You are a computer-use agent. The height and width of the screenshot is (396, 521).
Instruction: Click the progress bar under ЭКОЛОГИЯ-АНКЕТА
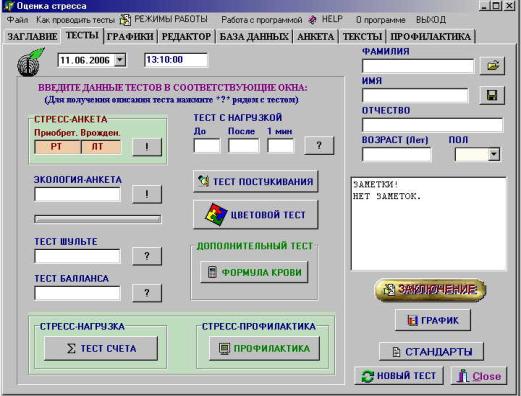click(x=97, y=219)
